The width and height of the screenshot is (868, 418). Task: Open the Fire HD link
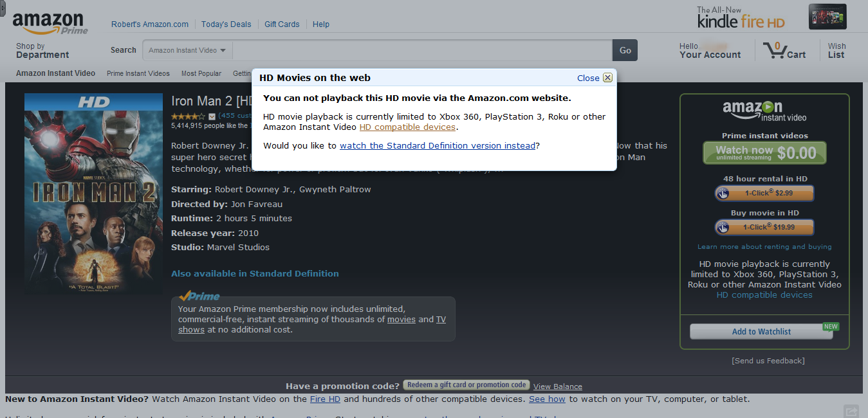[325, 399]
